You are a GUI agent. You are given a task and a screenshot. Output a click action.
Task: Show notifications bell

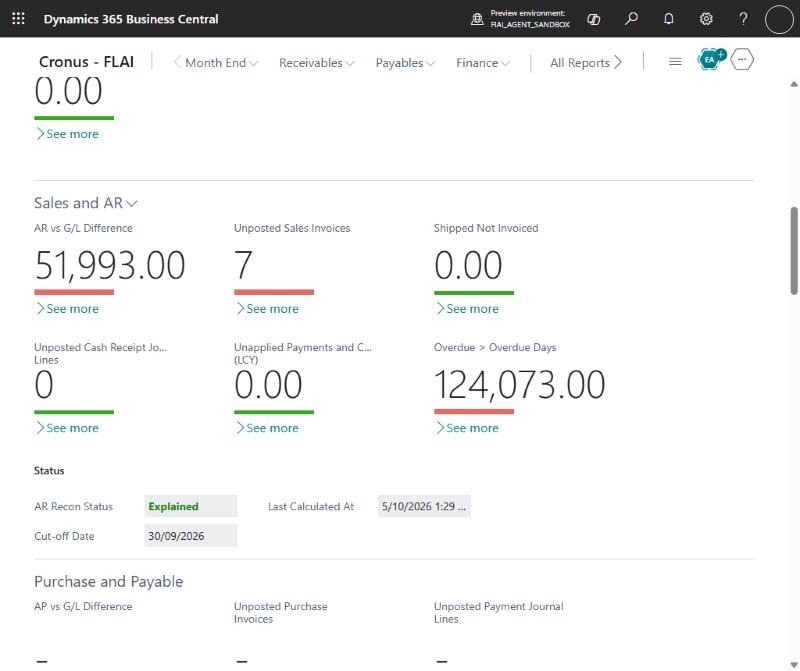tap(668, 19)
